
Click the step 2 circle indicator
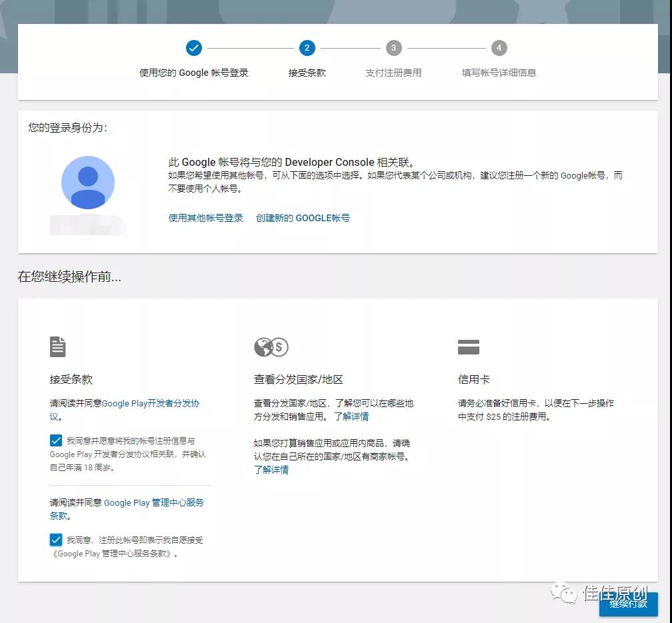click(307, 48)
